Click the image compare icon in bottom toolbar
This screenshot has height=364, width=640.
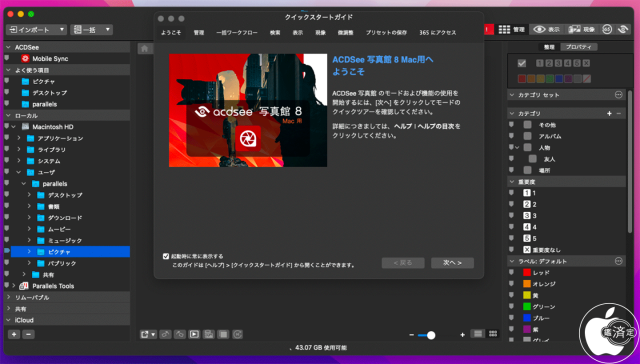pyautogui.click(x=209, y=334)
